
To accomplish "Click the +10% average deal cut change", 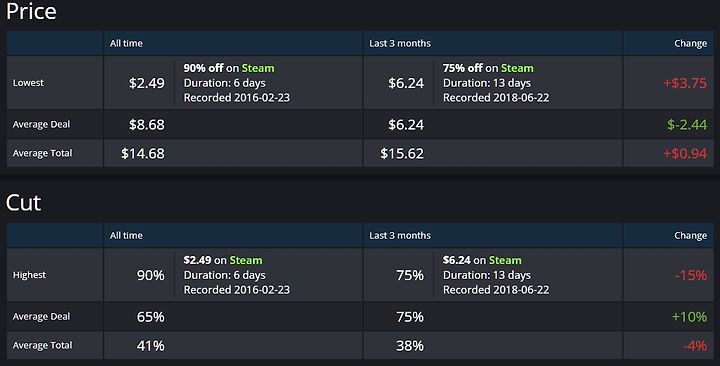I will click(689, 316).
